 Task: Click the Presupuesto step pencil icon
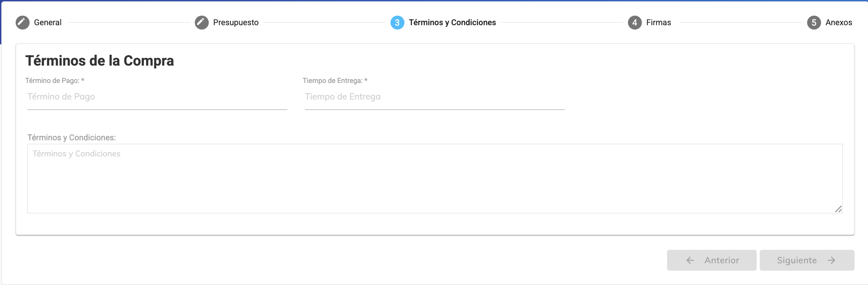coord(202,23)
